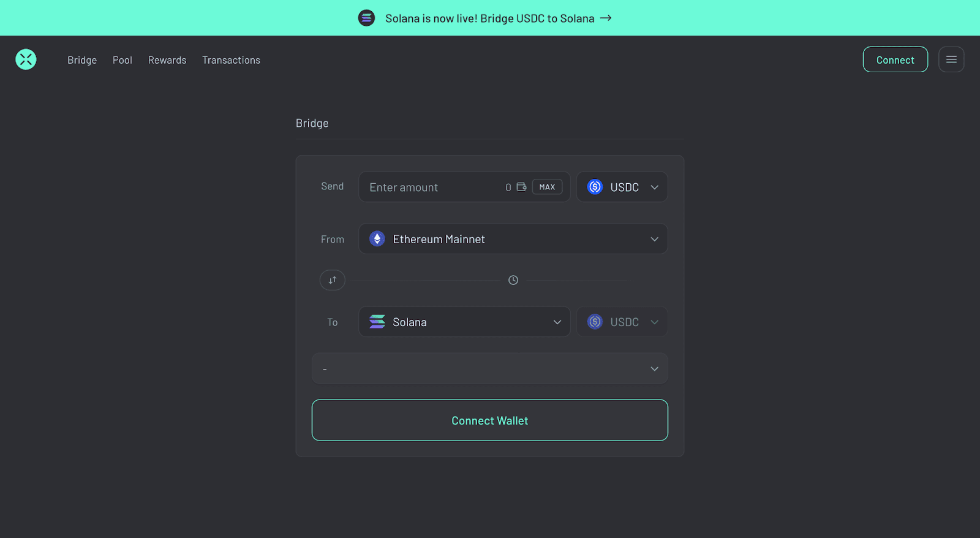
Task: Open the Rewards tab
Action: point(167,60)
